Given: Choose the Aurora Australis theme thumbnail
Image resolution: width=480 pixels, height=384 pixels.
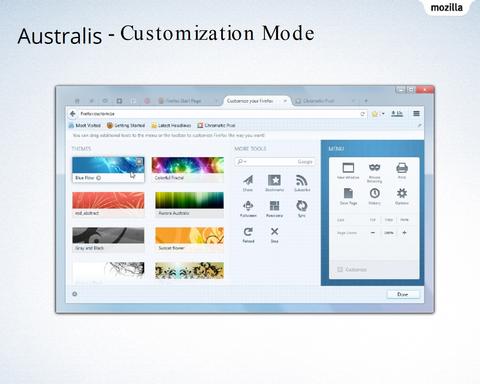Looking at the screenshot, I should pyautogui.click(x=189, y=205).
